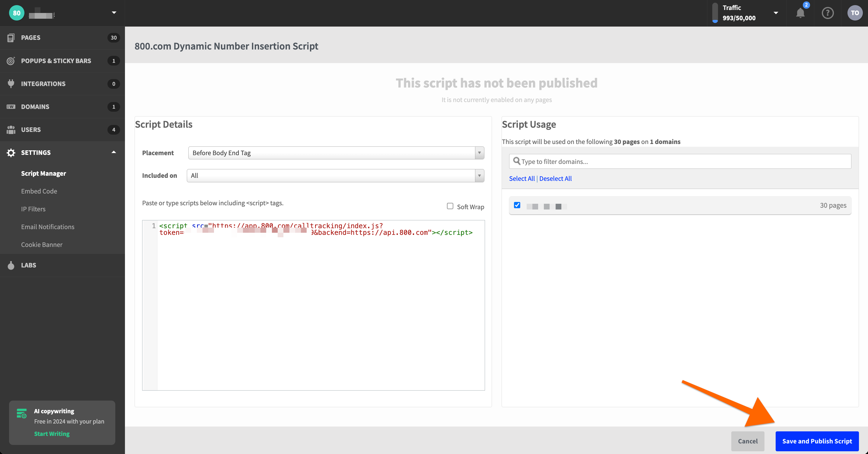
Task: Open the help question mark icon
Action: click(828, 13)
